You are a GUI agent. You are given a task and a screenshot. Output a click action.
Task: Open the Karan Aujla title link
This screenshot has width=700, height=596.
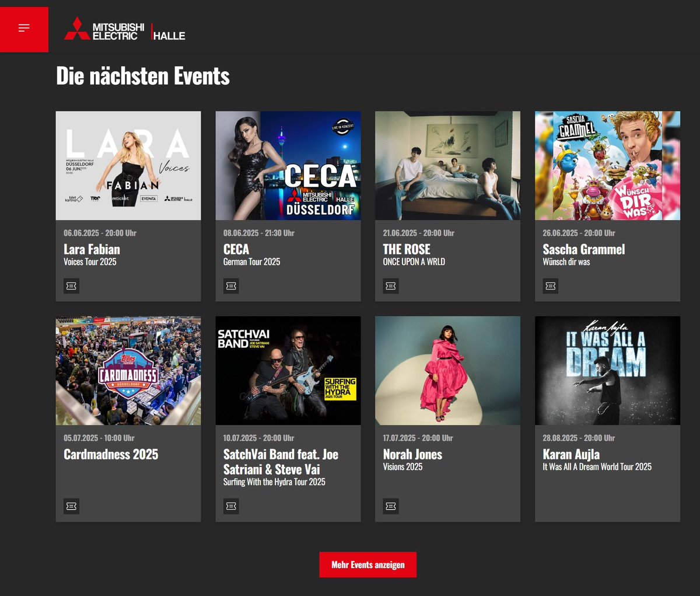click(571, 454)
